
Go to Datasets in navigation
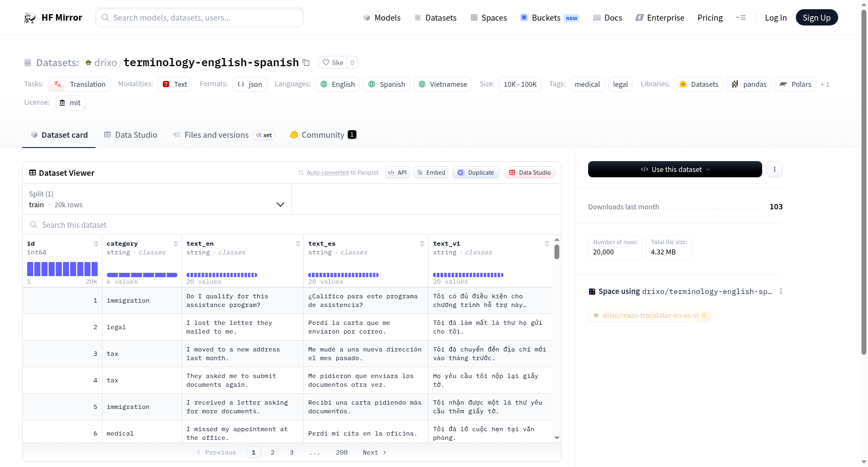[436, 18]
